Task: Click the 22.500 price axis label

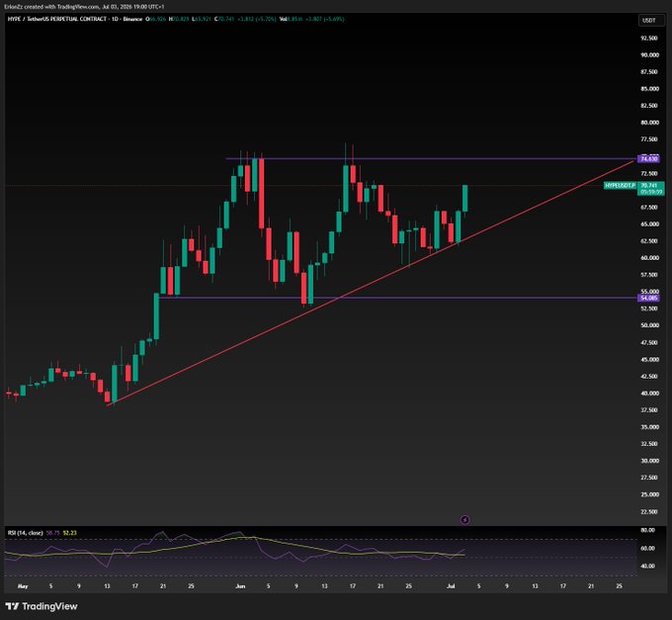Action: tap(649, 512)
